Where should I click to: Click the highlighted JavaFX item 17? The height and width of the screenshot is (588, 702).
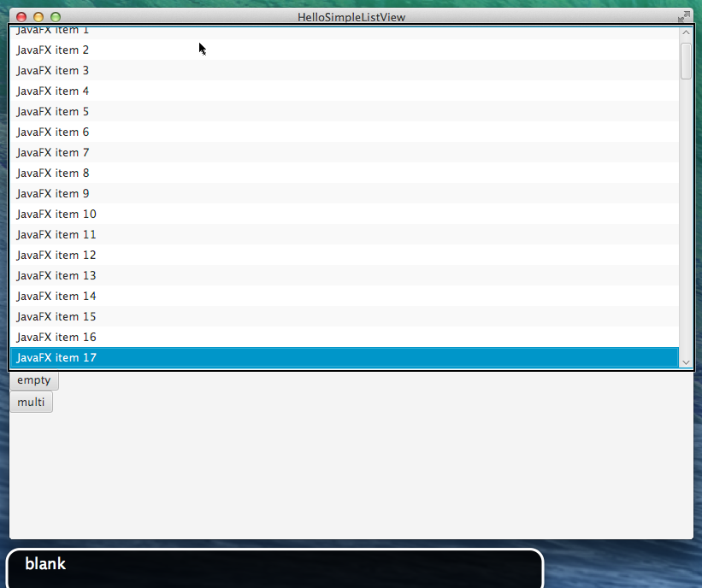click(x=56, y=357)
